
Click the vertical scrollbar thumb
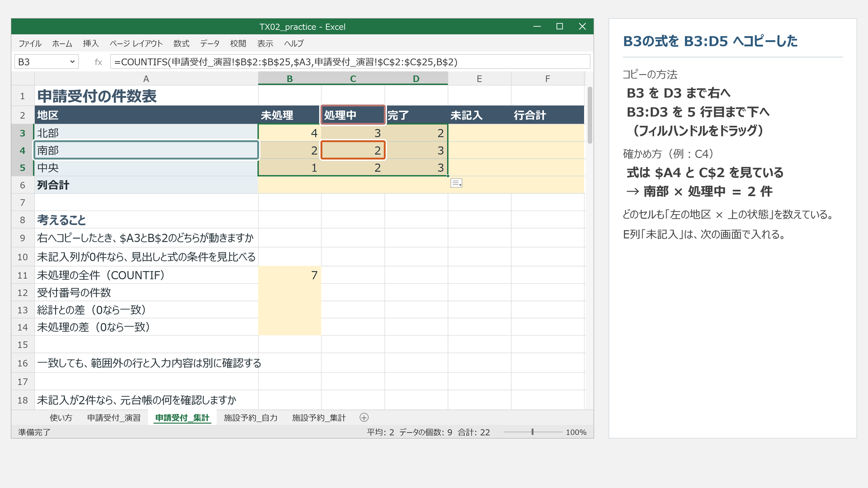(590, 115)
